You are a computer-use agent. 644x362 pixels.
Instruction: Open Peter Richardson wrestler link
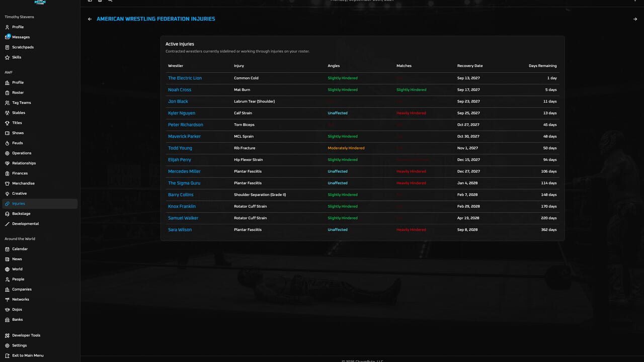click(x=186, y=125)
